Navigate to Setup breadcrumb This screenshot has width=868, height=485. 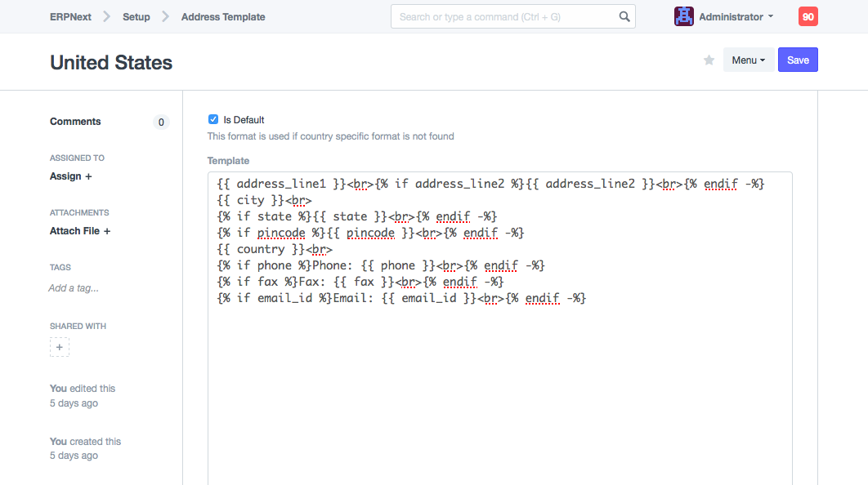click(136, 16)
